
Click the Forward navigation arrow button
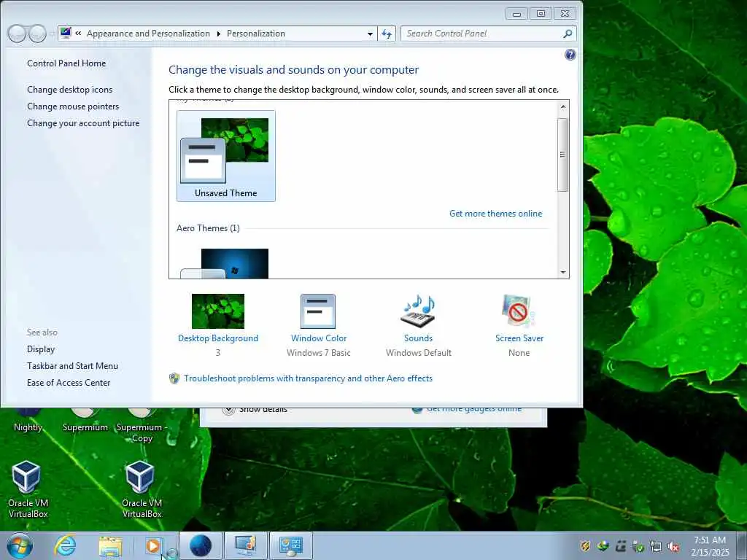click(38, 34)
